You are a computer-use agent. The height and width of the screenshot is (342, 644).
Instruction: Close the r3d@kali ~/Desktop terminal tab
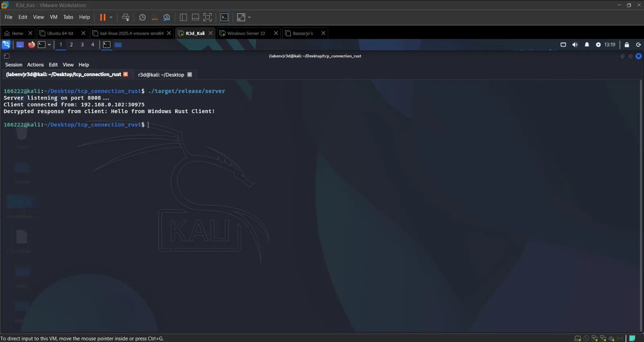click(x=190, y=75)
